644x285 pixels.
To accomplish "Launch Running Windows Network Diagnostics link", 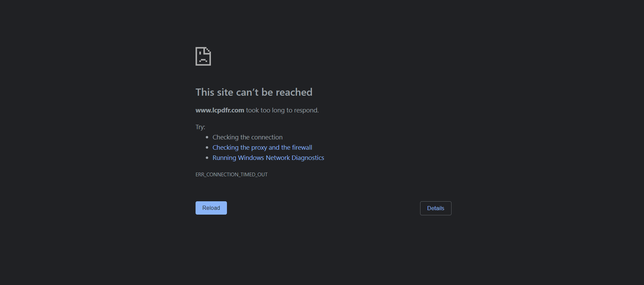I will 268,158.
